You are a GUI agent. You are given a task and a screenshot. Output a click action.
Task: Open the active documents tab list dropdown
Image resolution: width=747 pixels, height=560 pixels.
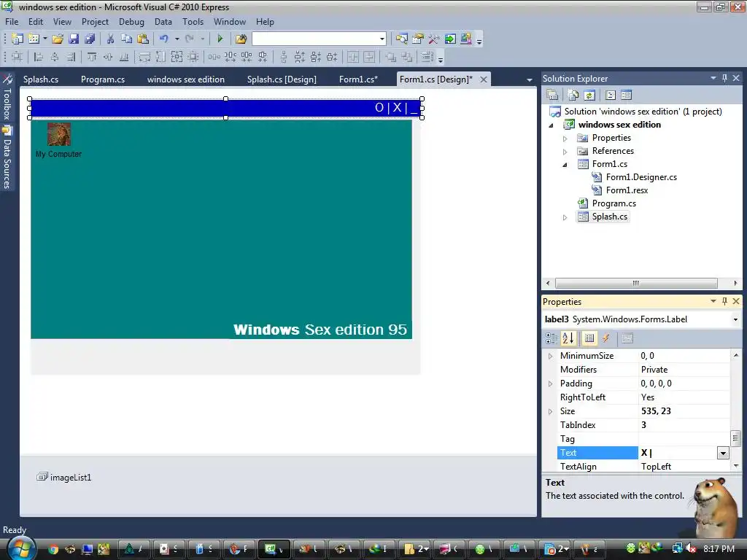[x=530, y=80]
